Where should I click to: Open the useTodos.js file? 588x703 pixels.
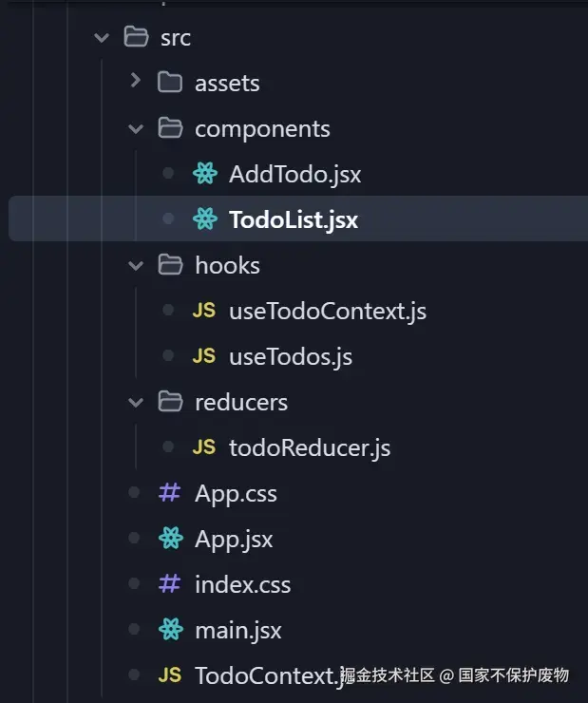290,356
